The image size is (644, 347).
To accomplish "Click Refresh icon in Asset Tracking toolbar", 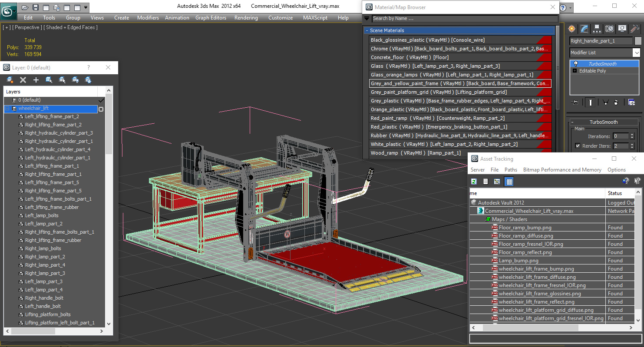I will tap(474, 182).
